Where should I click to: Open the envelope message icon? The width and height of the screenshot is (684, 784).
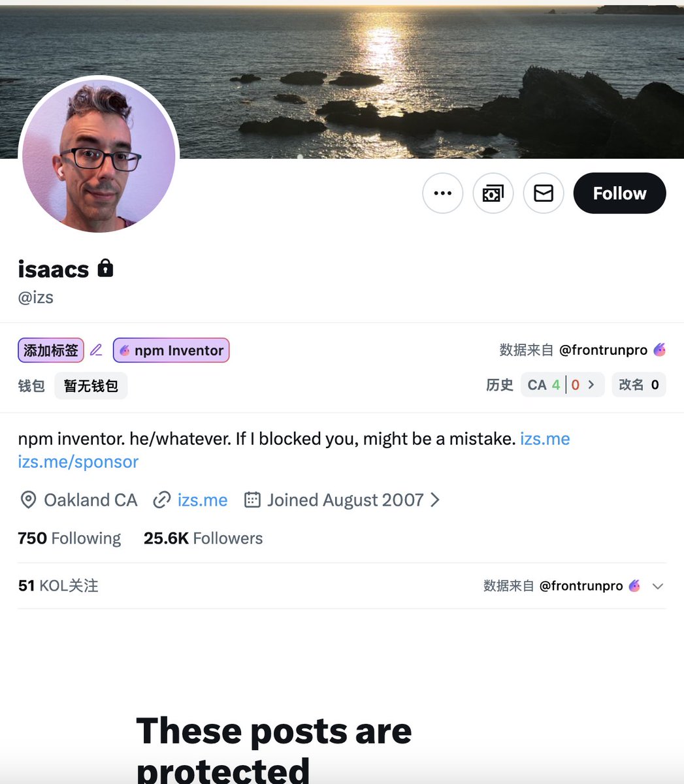tap(544, 193)
